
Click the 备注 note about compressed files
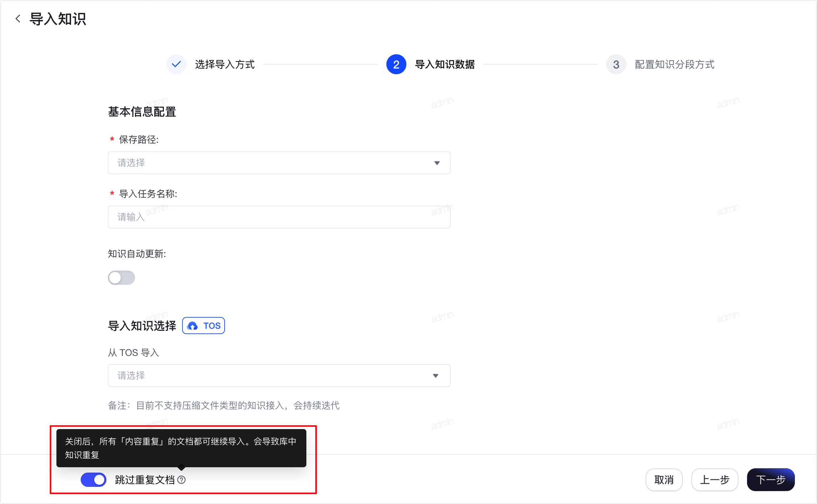point(224,405)
